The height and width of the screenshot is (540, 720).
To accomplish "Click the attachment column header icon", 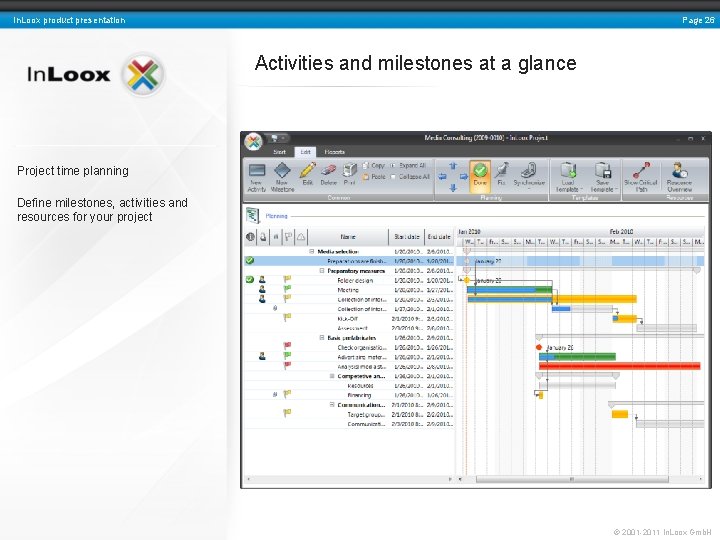I will 276,237.
